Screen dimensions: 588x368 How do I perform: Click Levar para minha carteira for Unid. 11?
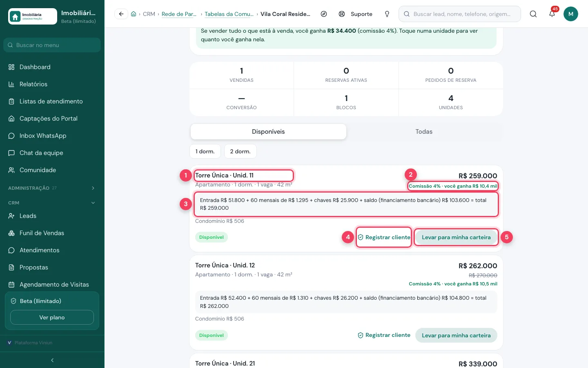coord(456,237)
